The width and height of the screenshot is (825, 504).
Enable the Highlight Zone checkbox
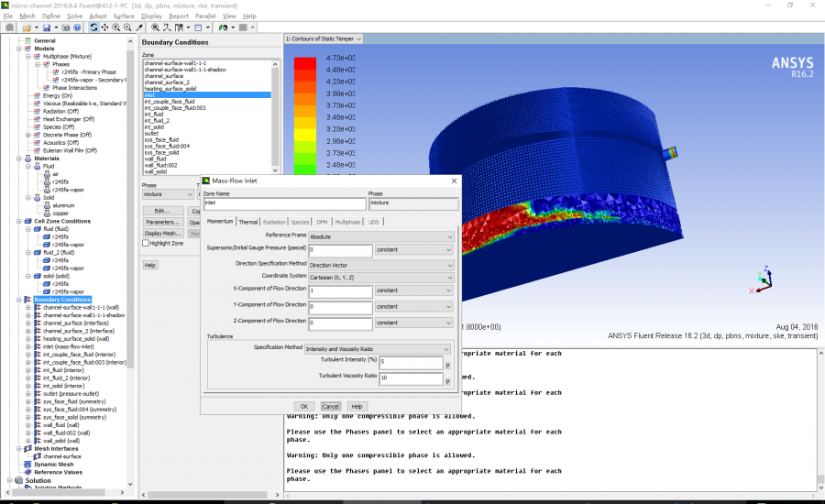[145, 243]
